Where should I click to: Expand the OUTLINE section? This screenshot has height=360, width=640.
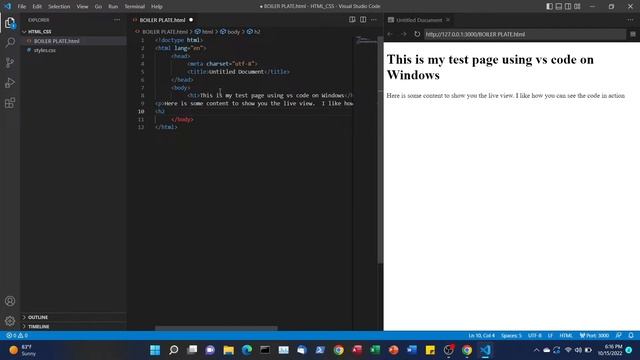(x=38, y=317)
